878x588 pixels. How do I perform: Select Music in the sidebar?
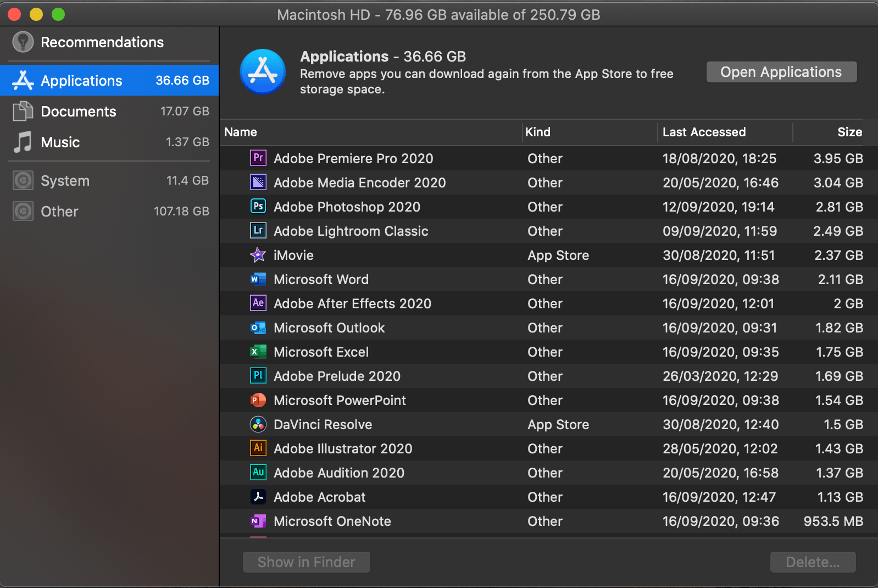(x=109, y=142)
